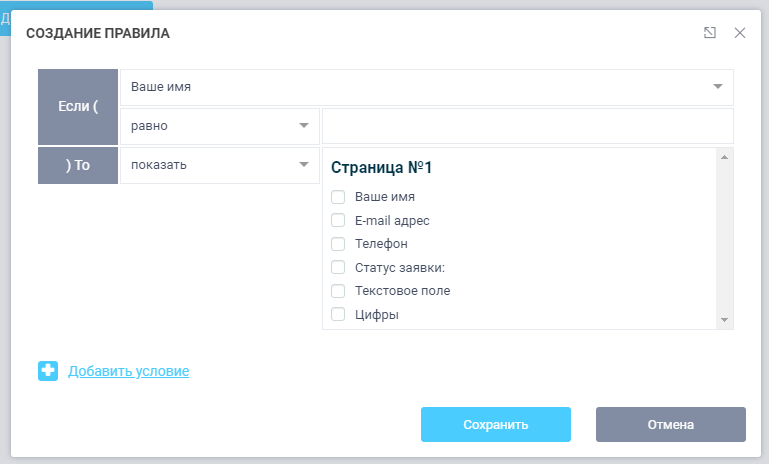Focus the condition value input field
Screen dimensions: 769x464
coord(527,126)
